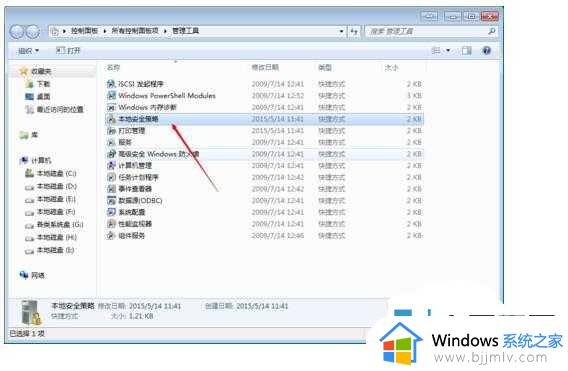Select 计算机 in the navigation pane
Viewport: 568px width, 371px height.
point(41,161)
